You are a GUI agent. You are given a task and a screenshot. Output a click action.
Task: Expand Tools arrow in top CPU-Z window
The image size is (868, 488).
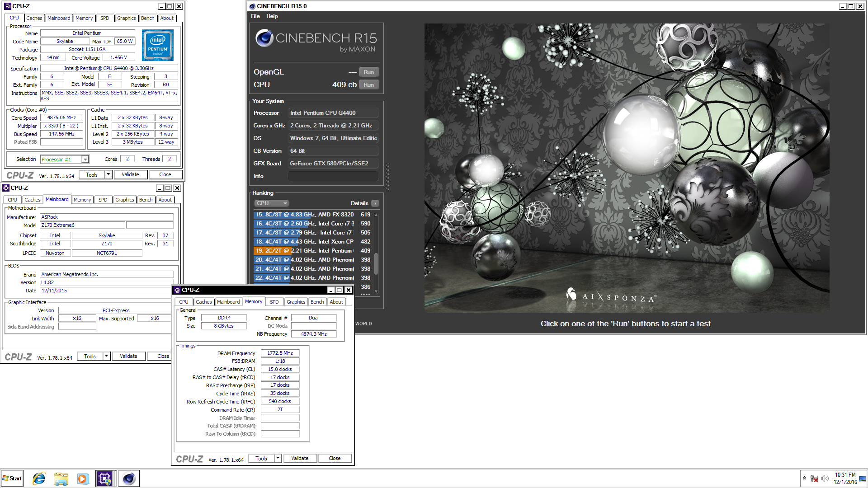(108, 174)
